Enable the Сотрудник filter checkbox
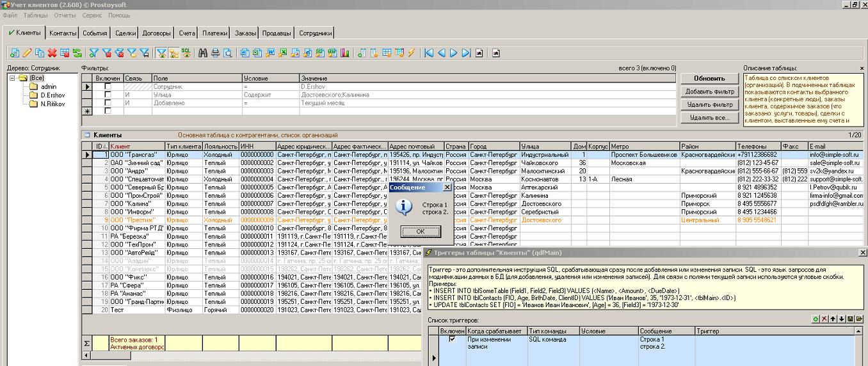This screenshot has width=868, height=366. click(108, 86)
